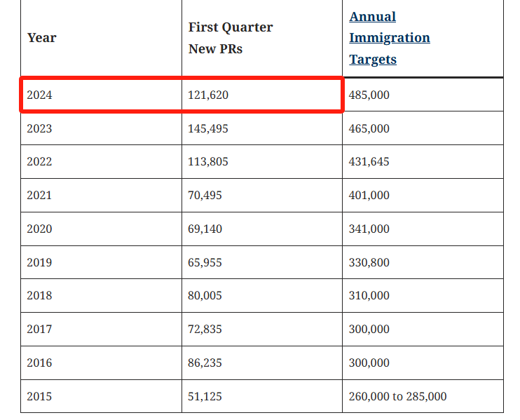Click the 2023 year cell
The image size is (520, 420).
click(x=40, y=128)
